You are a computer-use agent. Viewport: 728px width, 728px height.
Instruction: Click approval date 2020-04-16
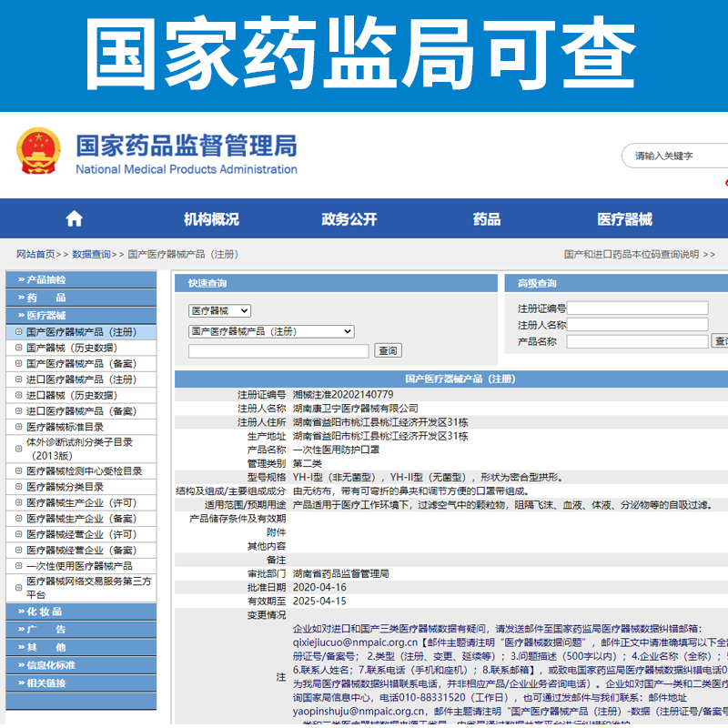click(319, 587)
